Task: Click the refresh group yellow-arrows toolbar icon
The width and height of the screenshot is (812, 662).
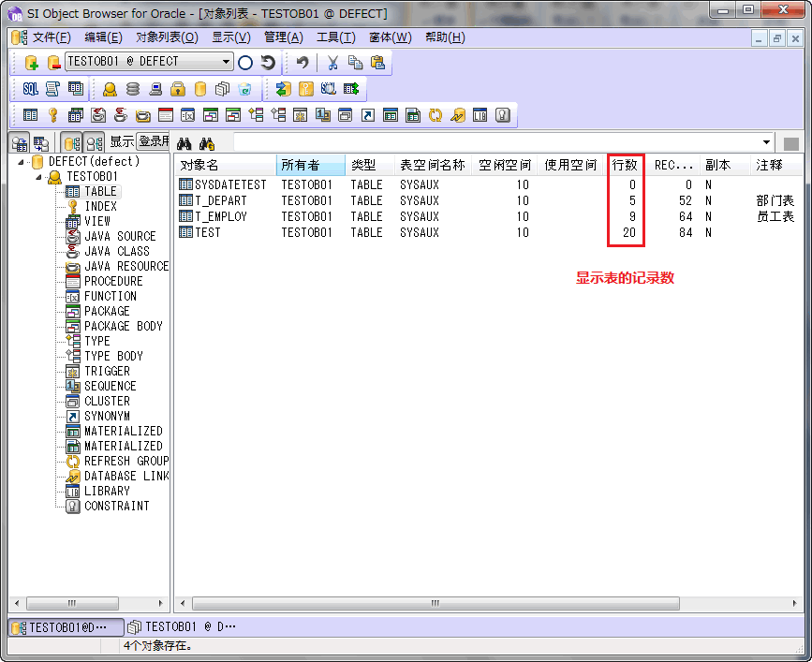Action: pyautogui.click(x=435, y=115)
